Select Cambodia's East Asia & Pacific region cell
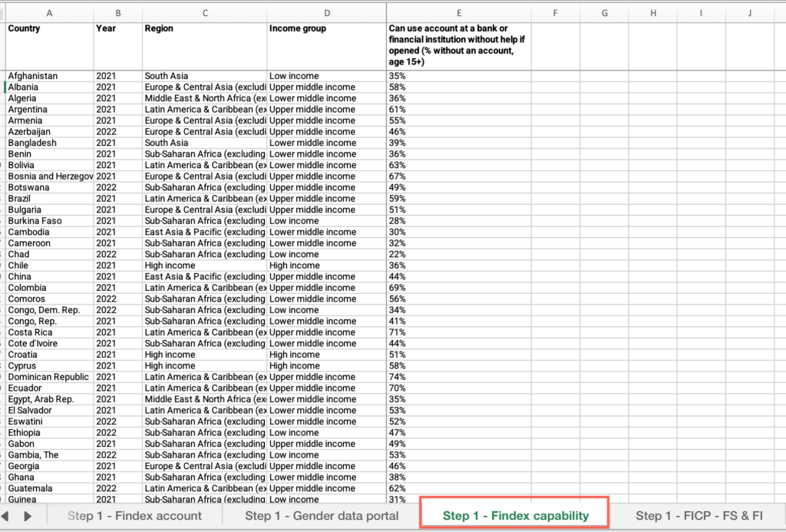 click(x=204, y=232)
